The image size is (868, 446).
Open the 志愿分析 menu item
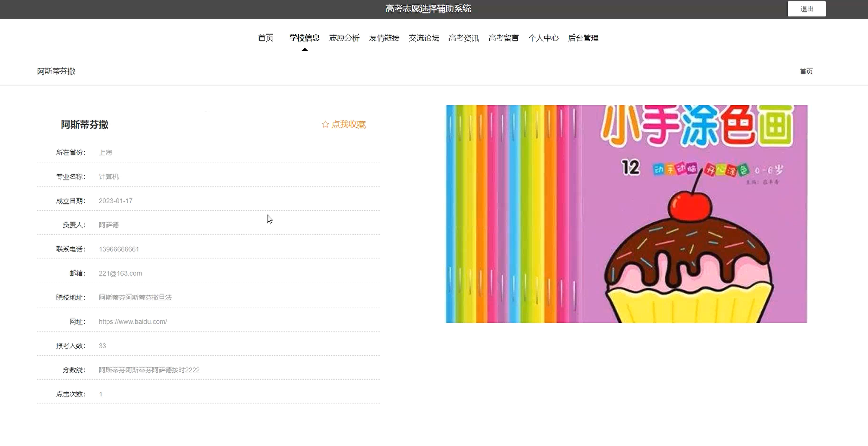click(x=344, y=38)
